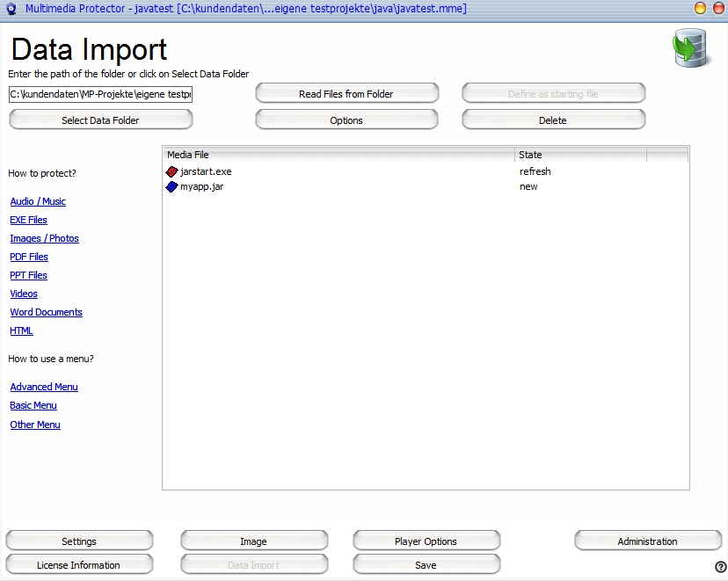The width and height of the screenshot is (728, 581).
Task: Click the help question mark icon
Action: (720, 567)
